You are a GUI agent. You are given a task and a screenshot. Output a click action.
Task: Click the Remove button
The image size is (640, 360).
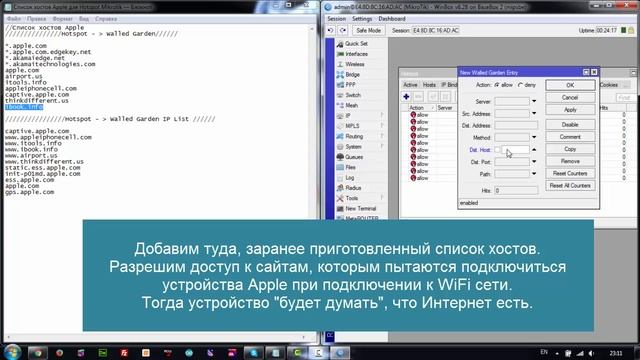point(570,161)
